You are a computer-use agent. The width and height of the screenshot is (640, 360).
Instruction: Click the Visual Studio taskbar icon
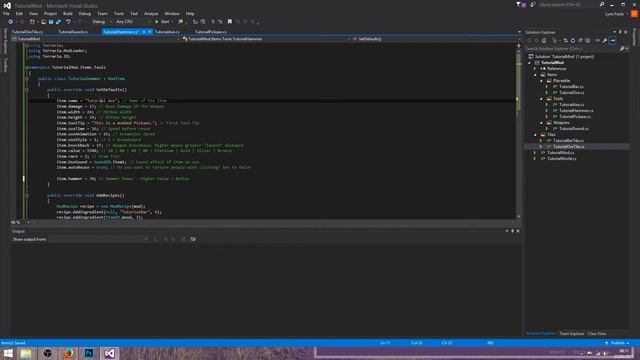click(109, 353)
